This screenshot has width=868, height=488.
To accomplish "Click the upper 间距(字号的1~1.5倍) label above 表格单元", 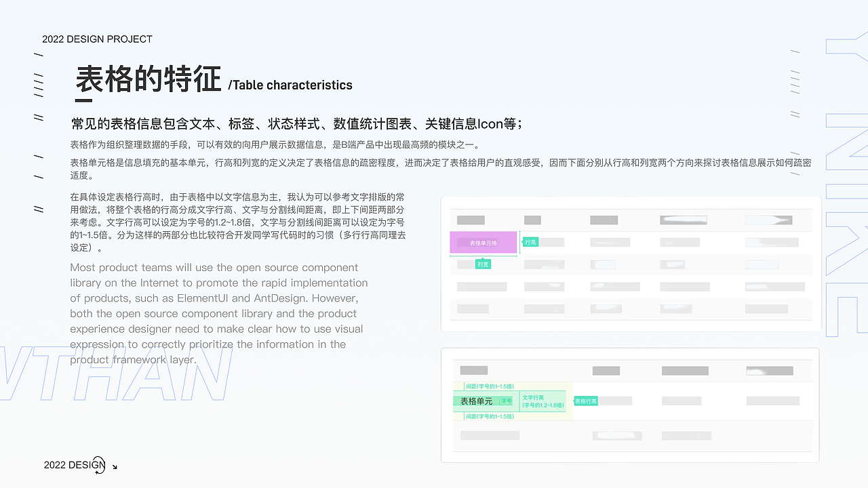I will [490, 386].
